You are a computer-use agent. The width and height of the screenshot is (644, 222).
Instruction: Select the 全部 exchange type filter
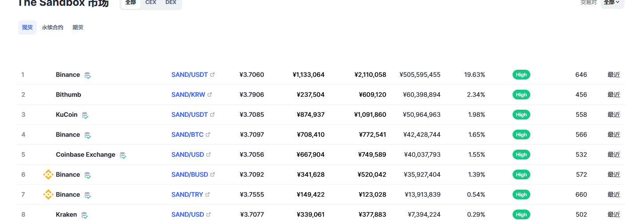point(131,3)
